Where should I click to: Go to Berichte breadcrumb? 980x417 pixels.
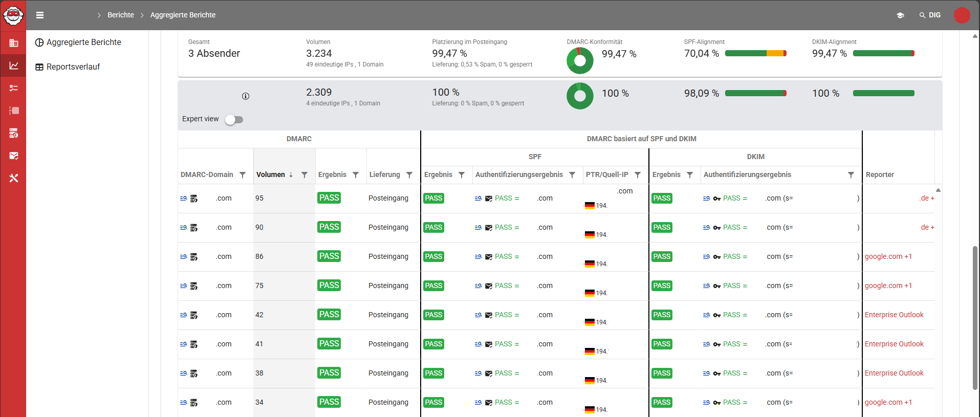121,15
